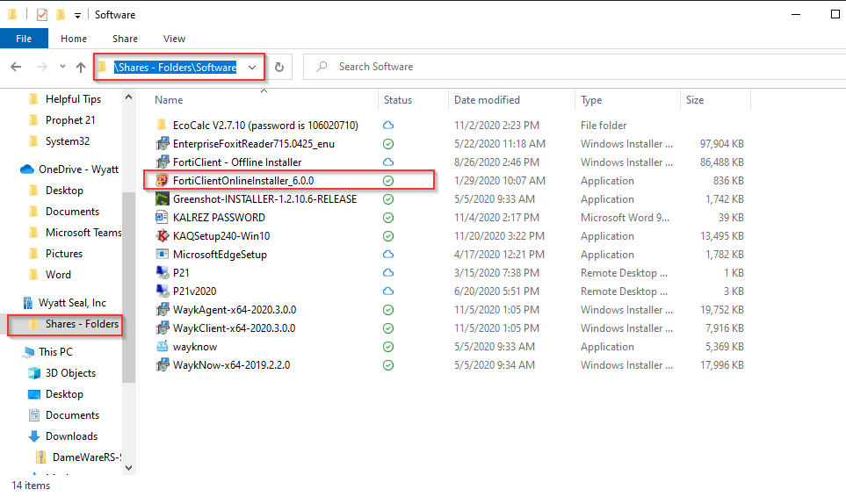Click the Forward navigation arrow
The height and width of the screenshot is (504, 846).
[x=41, y=67]
